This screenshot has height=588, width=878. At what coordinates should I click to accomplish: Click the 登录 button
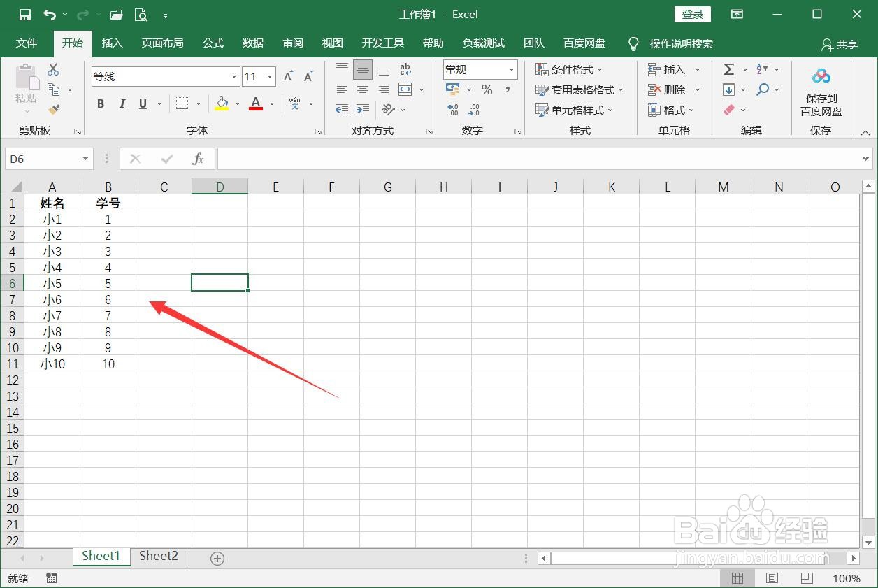click(x=692, y=14)
